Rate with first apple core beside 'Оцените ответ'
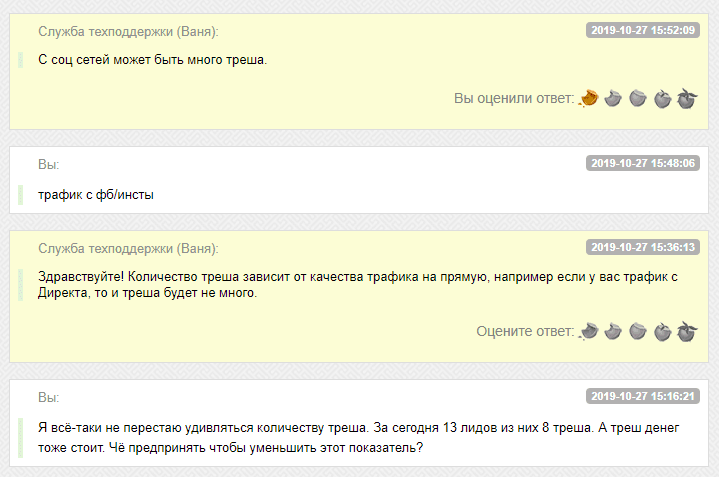The width and height of the screenshot is (719, 477). [589, 331]
